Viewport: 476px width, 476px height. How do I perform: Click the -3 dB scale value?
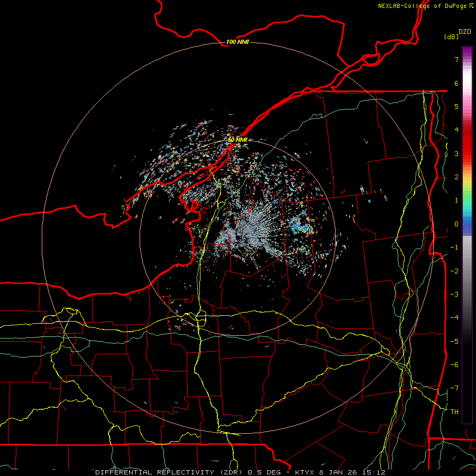[454, 295]
